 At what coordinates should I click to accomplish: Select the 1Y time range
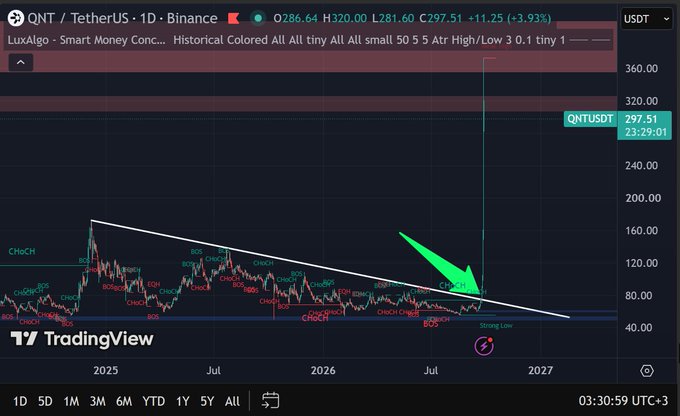click(183, 401)
